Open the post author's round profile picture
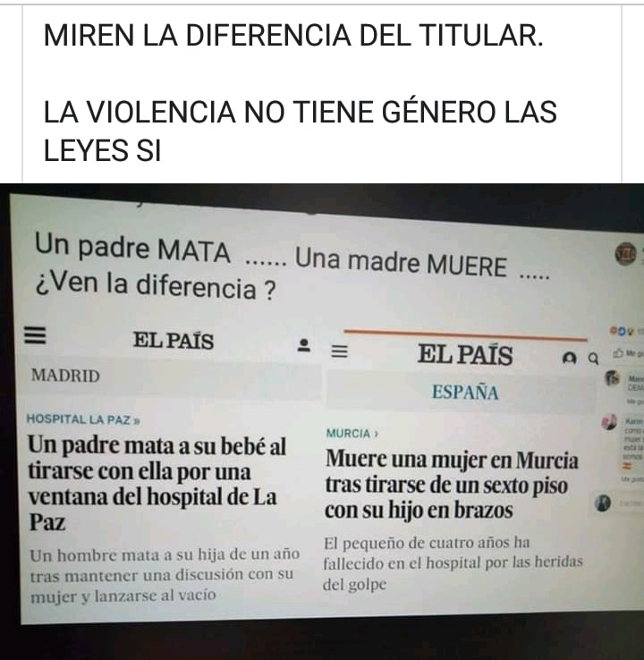This screenshot has height=660, width=644. pyautogui.click(x=625, y=254)
